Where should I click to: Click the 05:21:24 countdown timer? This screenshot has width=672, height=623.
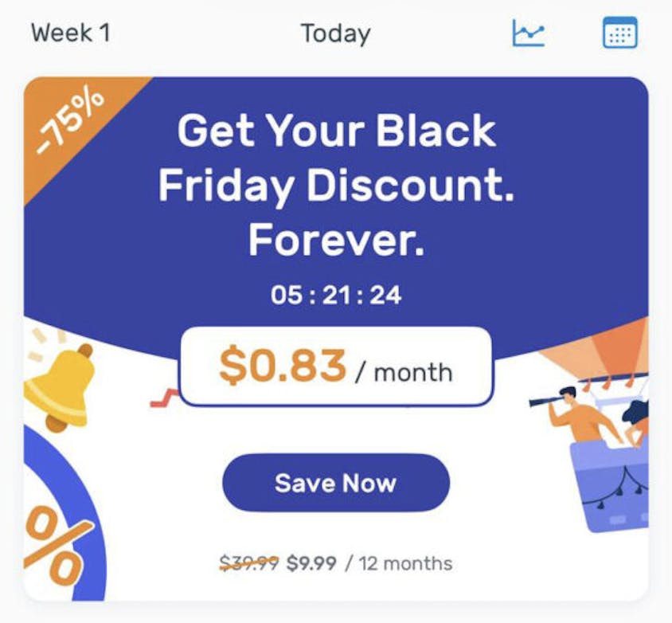(x=336, y=296)
